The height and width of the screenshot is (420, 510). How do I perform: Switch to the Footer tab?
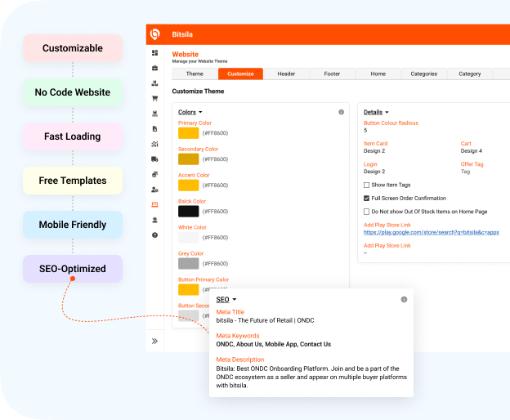tap(332, 74)
